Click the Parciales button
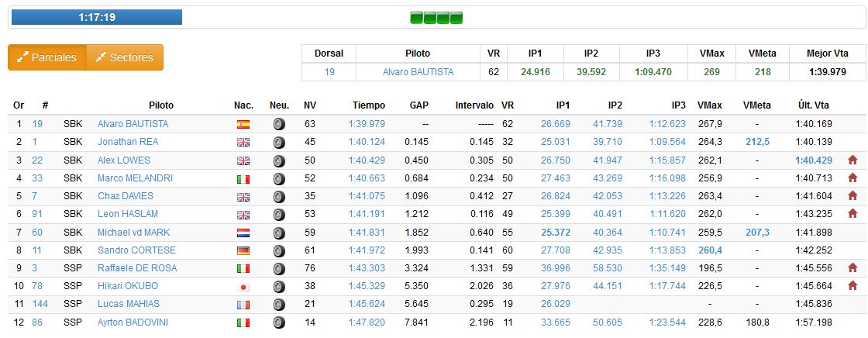 point(46,57)
